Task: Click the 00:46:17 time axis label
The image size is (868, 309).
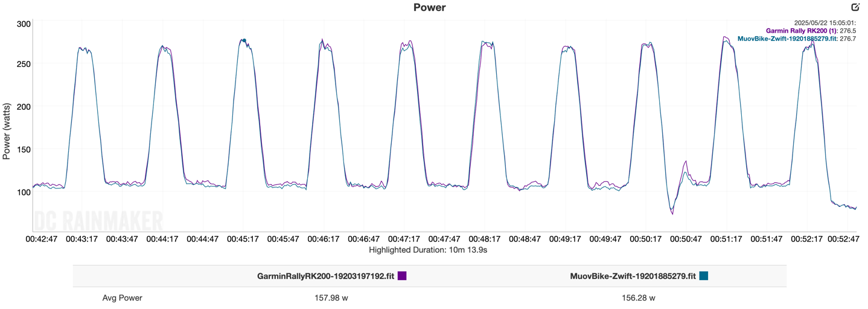Action: coord(324,239)
